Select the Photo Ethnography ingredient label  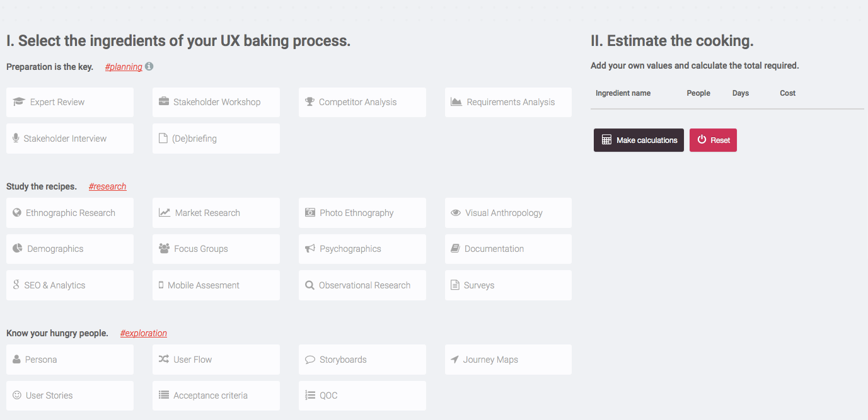pyautogui.click(x=357, y=213)
